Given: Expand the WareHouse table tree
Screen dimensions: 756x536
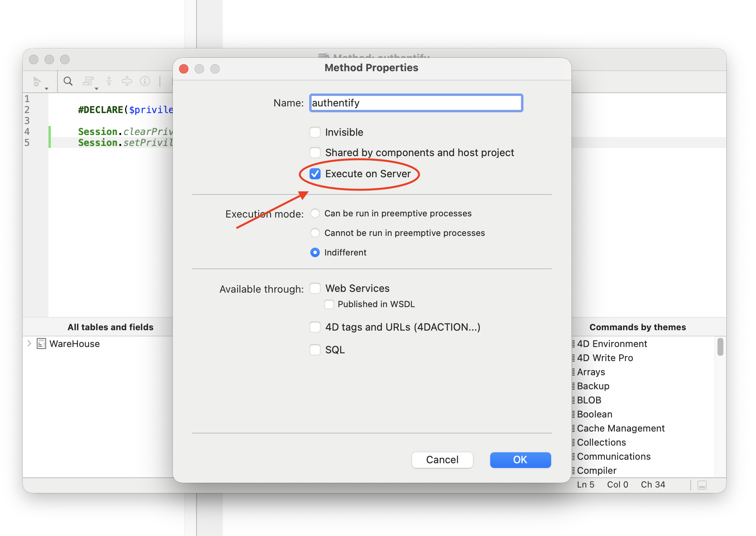Looking at the screenshot, I should click(x=29, y=344).
